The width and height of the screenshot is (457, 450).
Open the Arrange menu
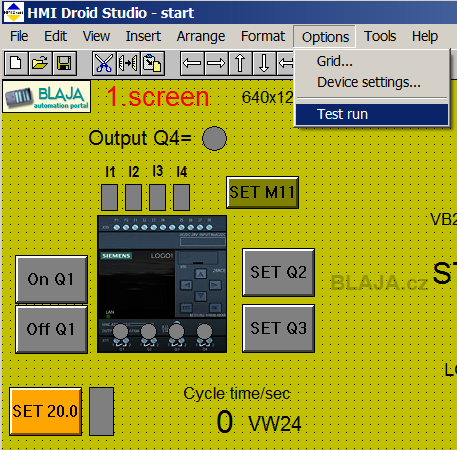click(201, 36)
